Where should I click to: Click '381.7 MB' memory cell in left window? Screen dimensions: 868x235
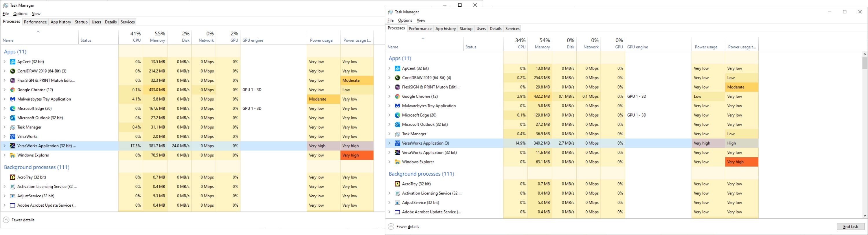click(155, 146)
